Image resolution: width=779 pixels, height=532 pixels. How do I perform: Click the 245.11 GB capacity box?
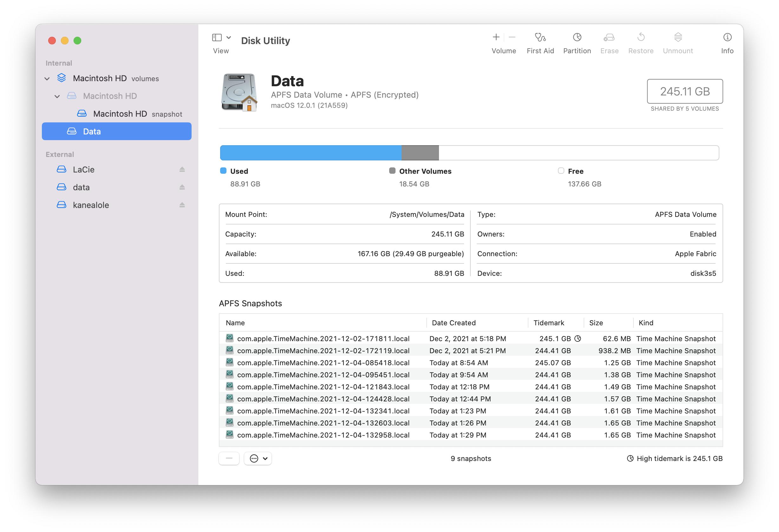point(685,91)
